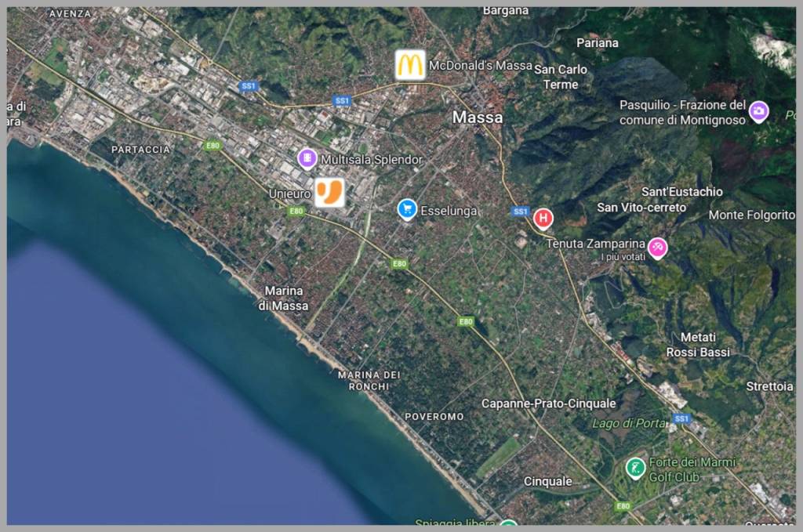Image resolution: width=803 pixels, height=532 pixels.
Task: Select the San Carlo Terme label
Action: click(x=561, y=77)
